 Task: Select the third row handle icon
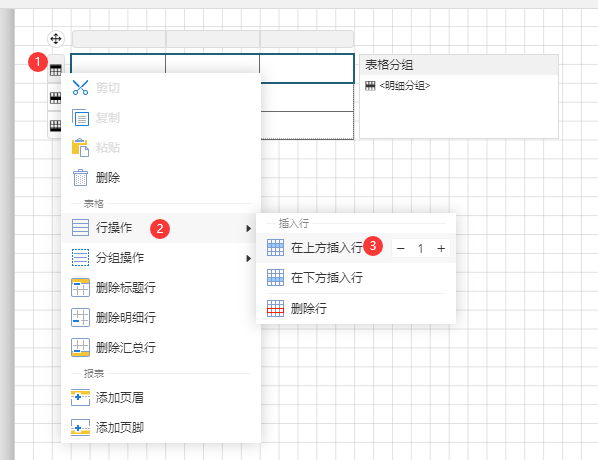click(56, 125)
